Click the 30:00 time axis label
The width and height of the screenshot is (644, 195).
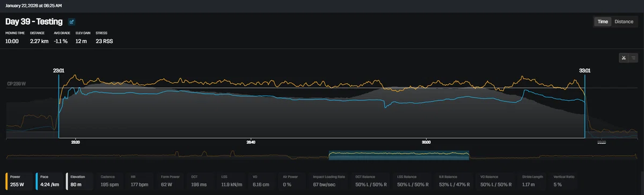(x=426, y=142)
